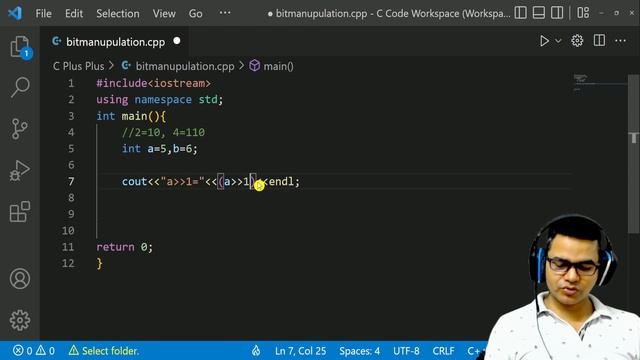Open the Accounts icon in activity bar

[x=20, y=279]
